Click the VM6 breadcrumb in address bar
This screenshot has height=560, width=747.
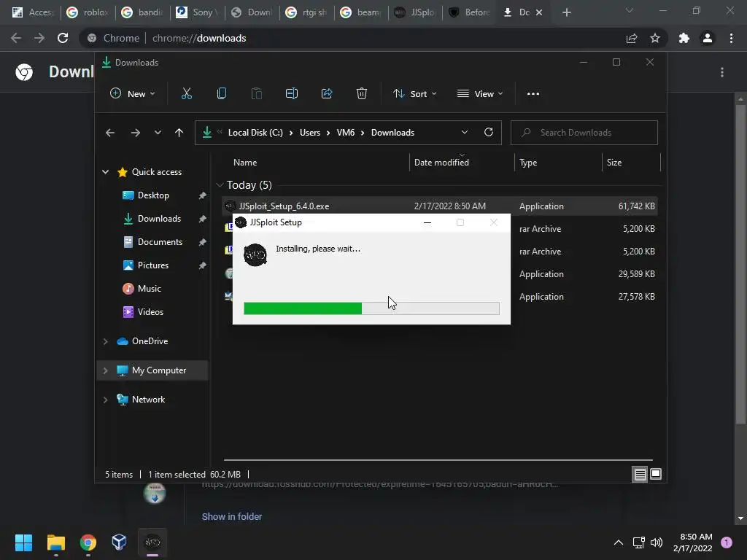(345, 133)
